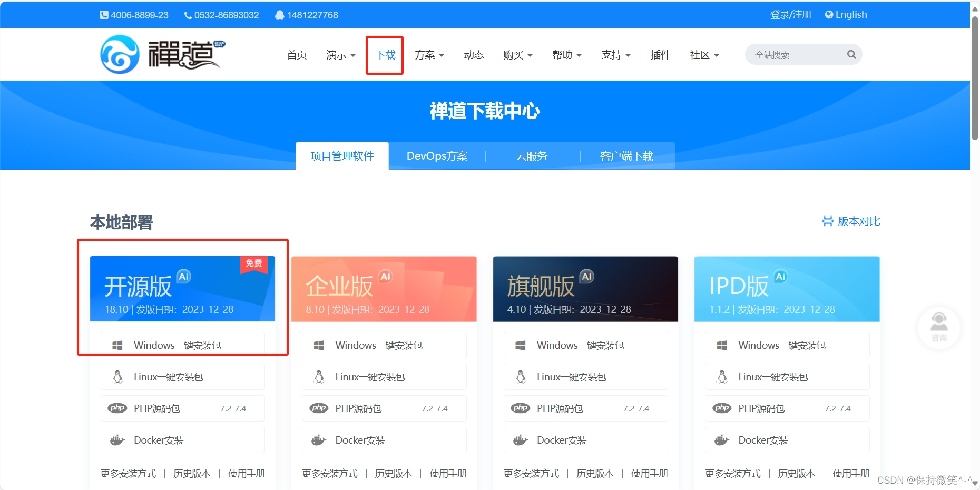The width and height of the screenshot is (980, 490).
Task: Click Docker whale icon in 开源版 card
Action: (x=117, y=440)
